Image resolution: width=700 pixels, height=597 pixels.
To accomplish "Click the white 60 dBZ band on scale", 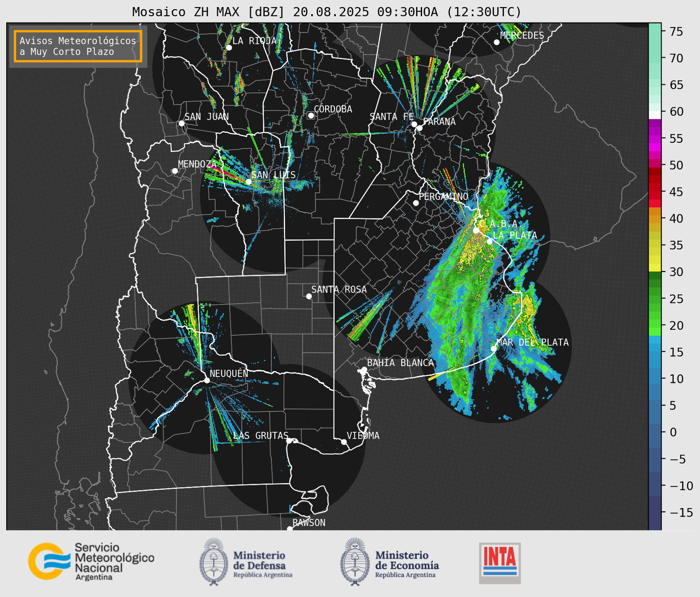I will [x=655, y=115].
